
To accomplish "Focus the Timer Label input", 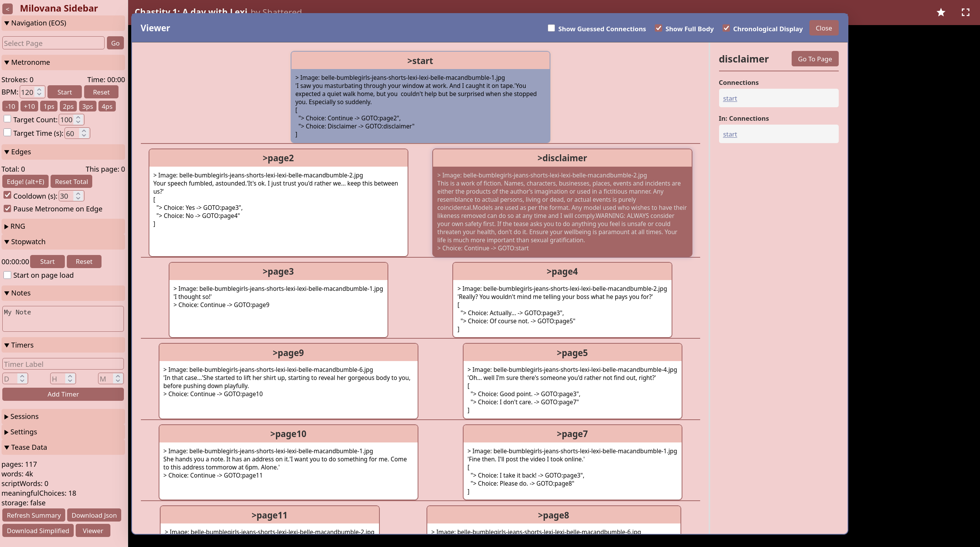I will pyautogui.click(x=63, y=364).
